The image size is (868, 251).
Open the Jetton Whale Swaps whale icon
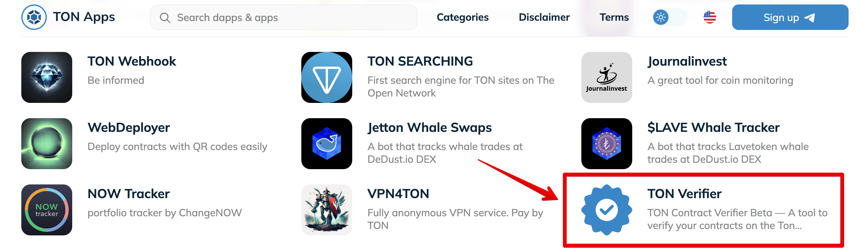click(326, 143)
